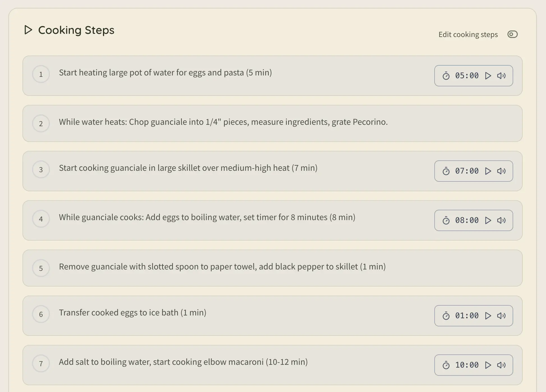Image resolution: width=546 pixels, height=392 pixels.
Task: Collapse section using Cooking Steps triangle
Action: click(x=28, y=30)
